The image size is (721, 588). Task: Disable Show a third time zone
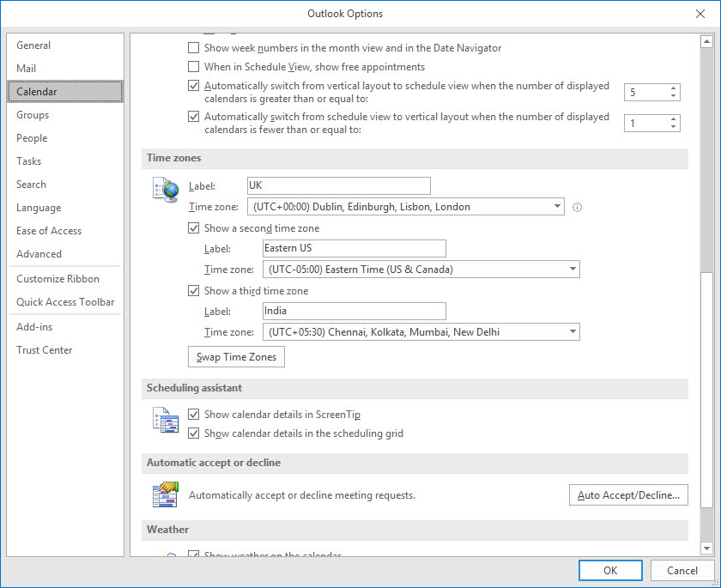[x=194, y=291]
